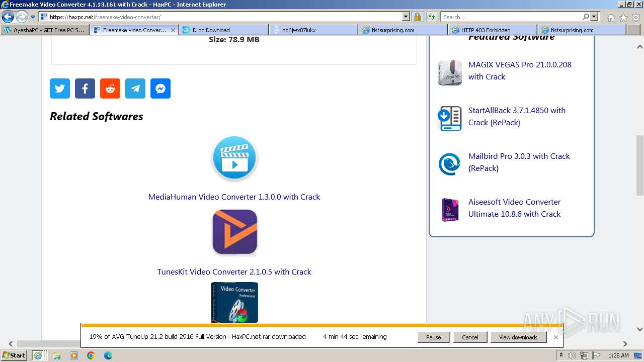Open the TunesKit Video Converter icon thumbnail
Viewport: 644px width, 362px height.
point(234,232)
